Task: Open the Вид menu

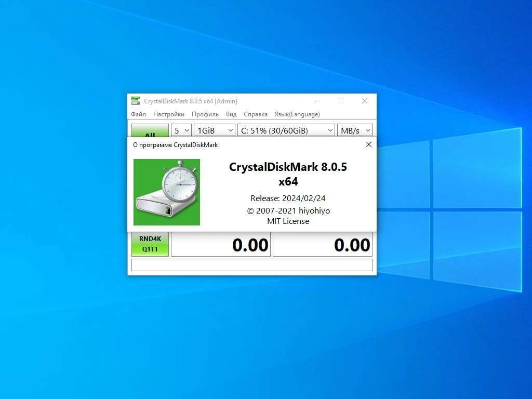Action: (231, 114)
